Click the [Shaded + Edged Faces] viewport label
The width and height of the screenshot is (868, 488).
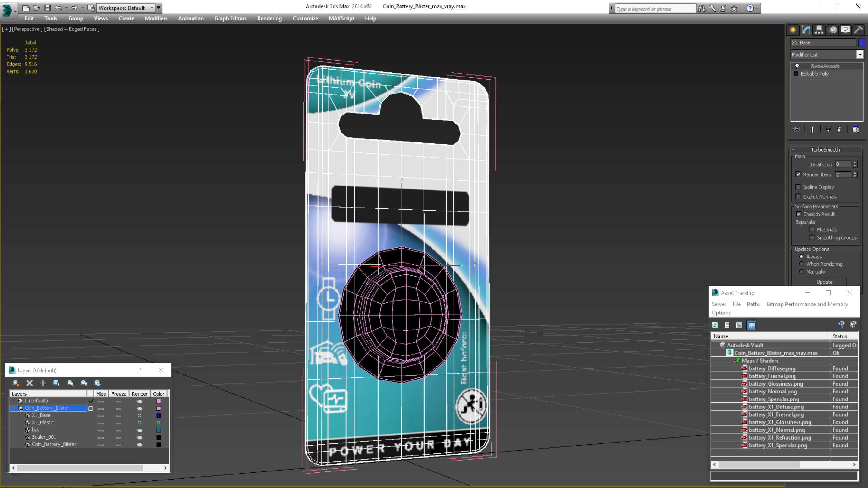(x=72, y=29)
